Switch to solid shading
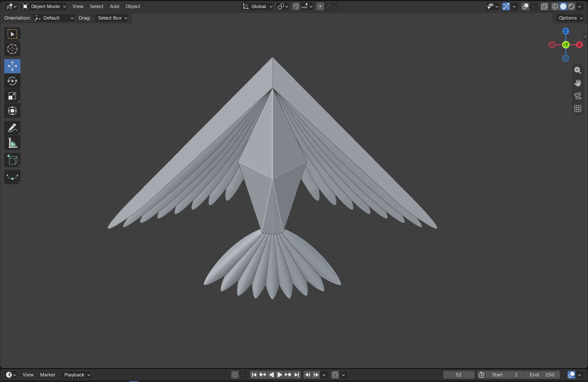The image size is (588, 382). coord(563,6)
